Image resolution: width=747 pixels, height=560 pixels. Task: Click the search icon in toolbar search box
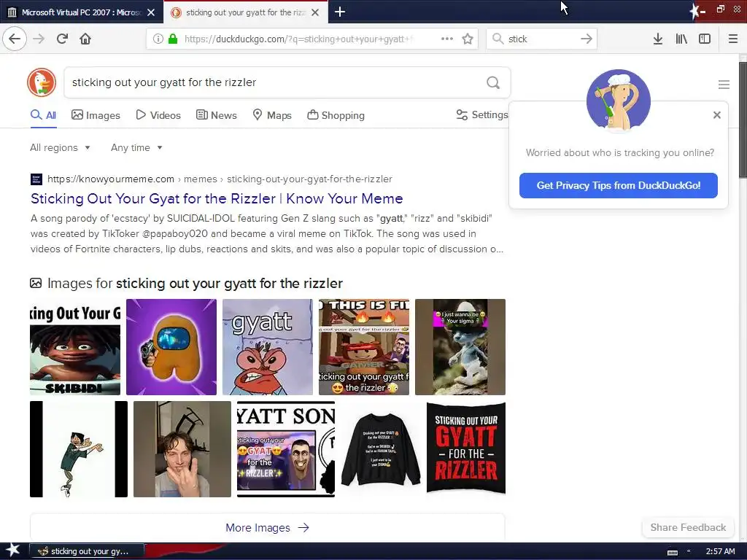(498, 39)
